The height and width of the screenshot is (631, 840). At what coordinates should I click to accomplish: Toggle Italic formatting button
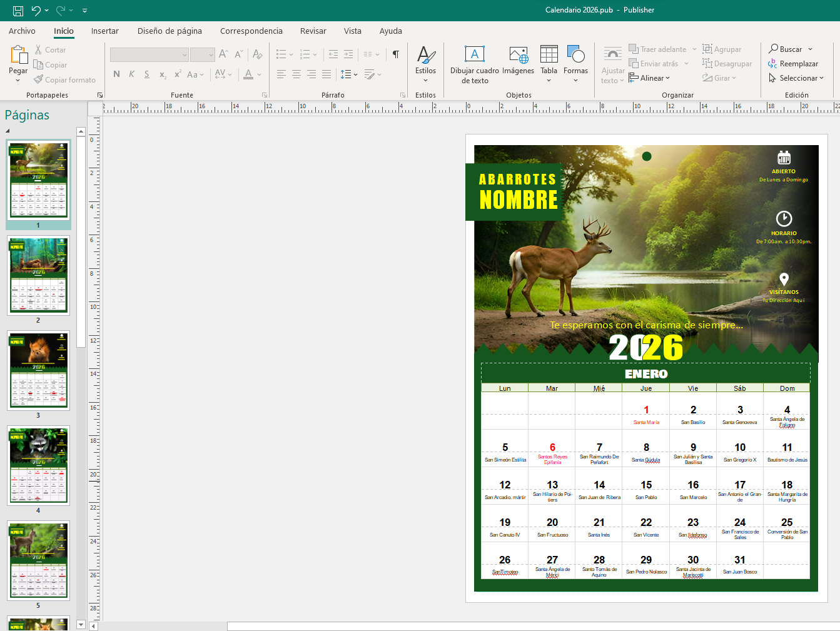[131, 74]
